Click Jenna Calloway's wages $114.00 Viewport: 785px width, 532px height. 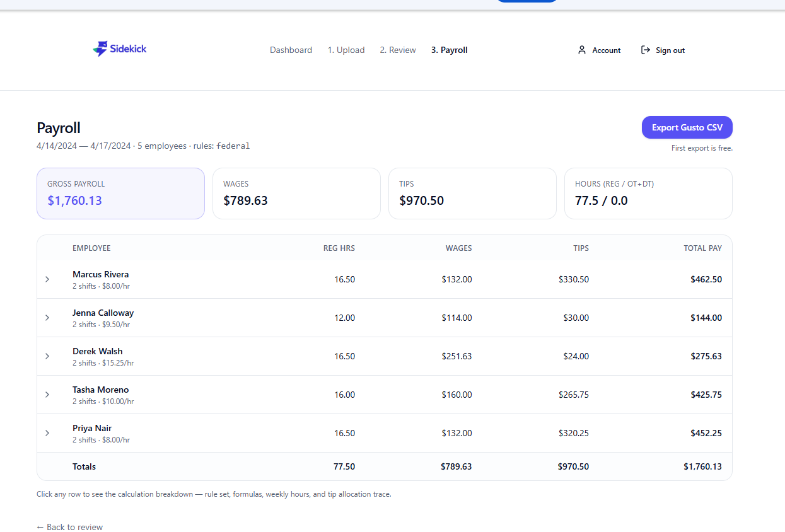pos(456,318)
